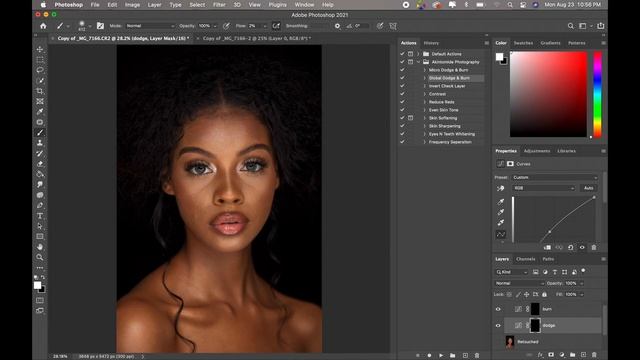The width and height of the screenshot is (640, 360).
Task: Select the Rectangular Marquee tool
Action: coord(40,60)
